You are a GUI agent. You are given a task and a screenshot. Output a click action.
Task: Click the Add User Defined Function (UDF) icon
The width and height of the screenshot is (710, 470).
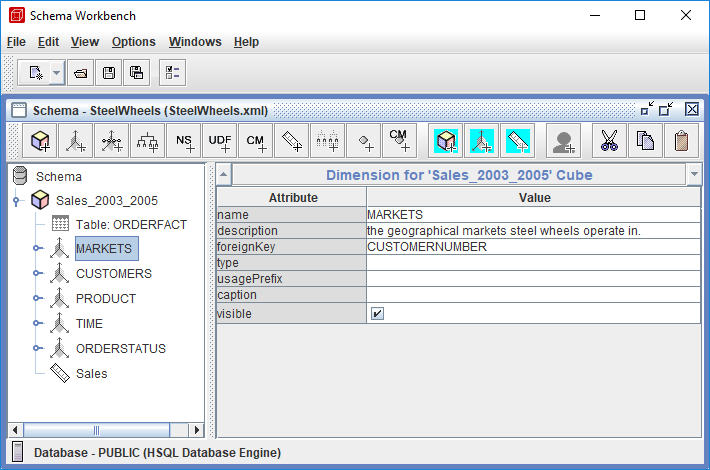(x=220, y=141)
